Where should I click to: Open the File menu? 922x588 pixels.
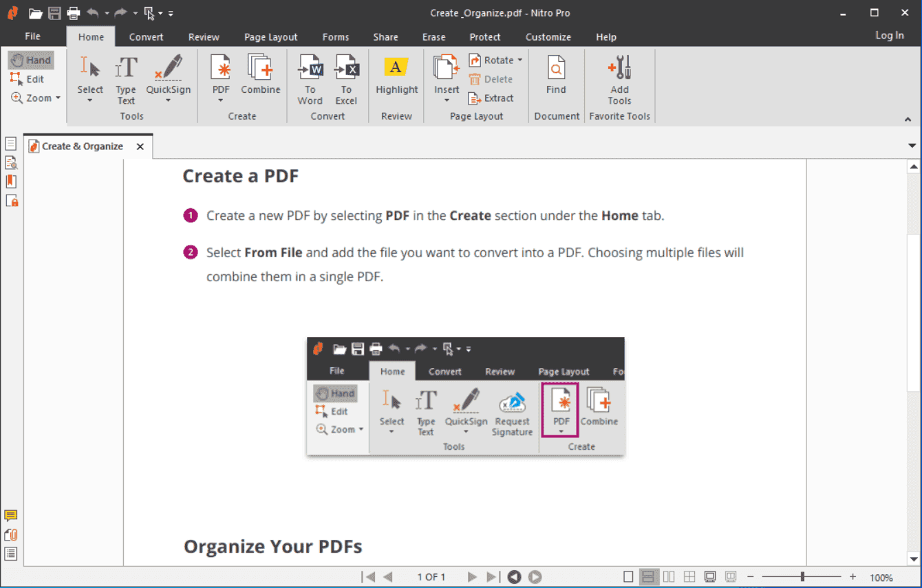pyautogui.click(x=32, y=36)
